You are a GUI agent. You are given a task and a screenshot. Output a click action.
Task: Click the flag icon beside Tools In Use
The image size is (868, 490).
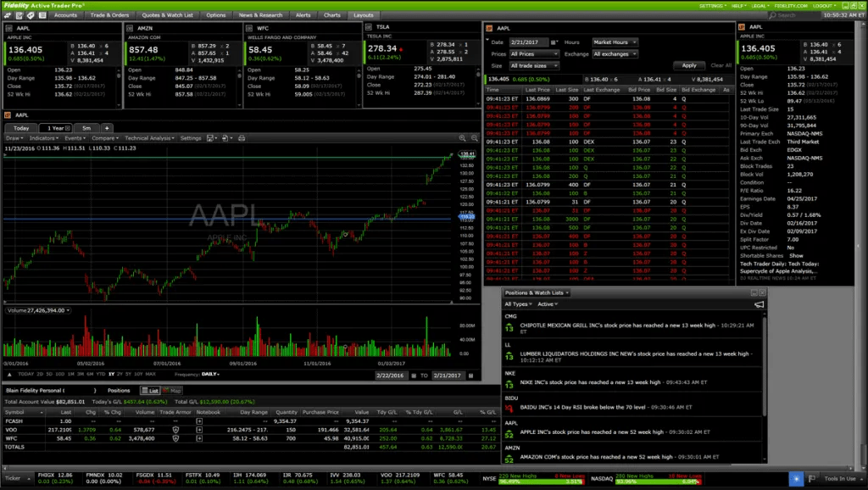[x=812, y=479]
